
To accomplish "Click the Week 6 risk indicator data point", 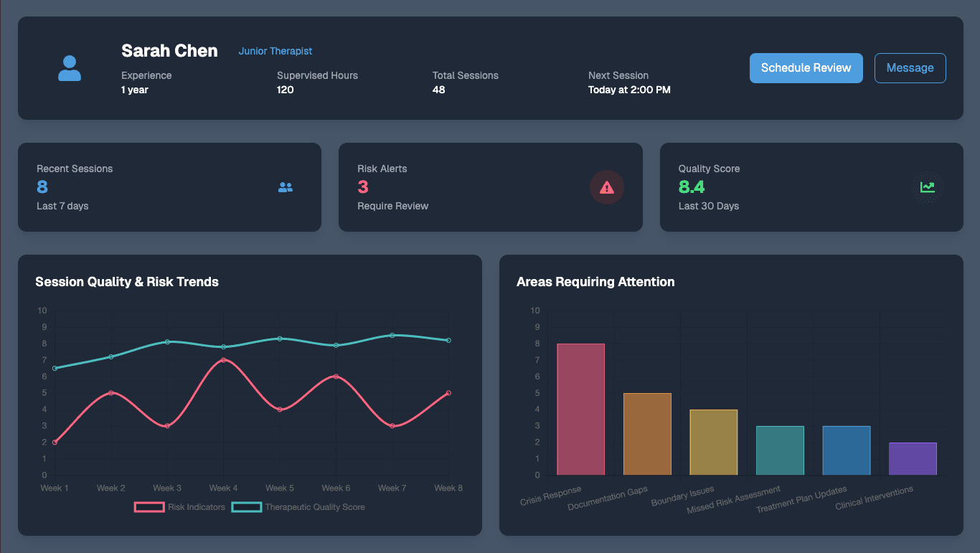I will pyautogui.click(x=336, y=377).
